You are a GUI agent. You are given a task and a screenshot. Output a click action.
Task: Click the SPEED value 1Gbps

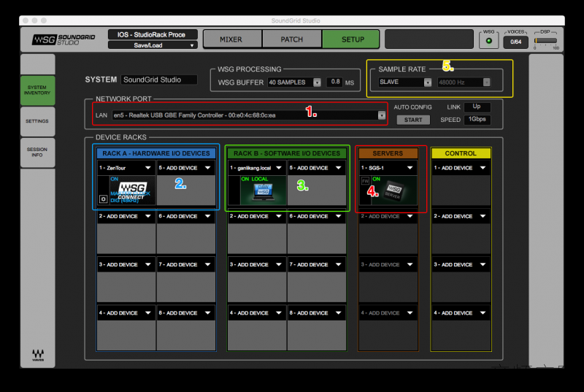click(x=477, y=120)
